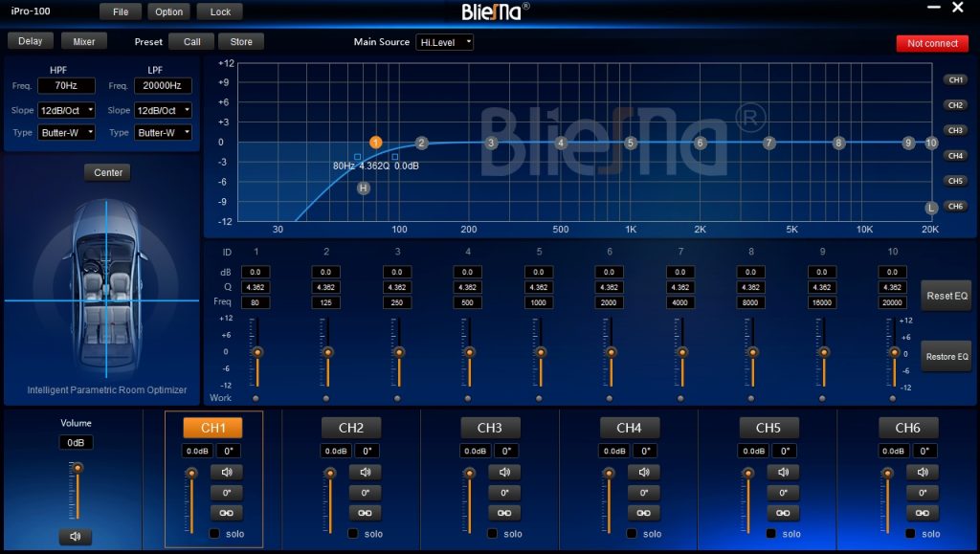This screenshot has width=980, height=554.
Task: Toggle the Work dot for band 1
Action: [256, 398]
